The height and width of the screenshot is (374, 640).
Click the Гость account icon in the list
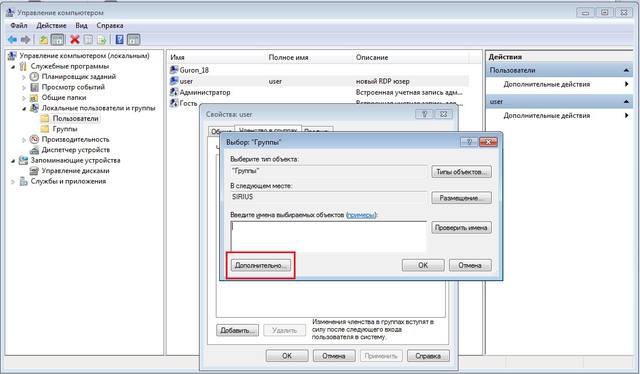pos(174,103)
